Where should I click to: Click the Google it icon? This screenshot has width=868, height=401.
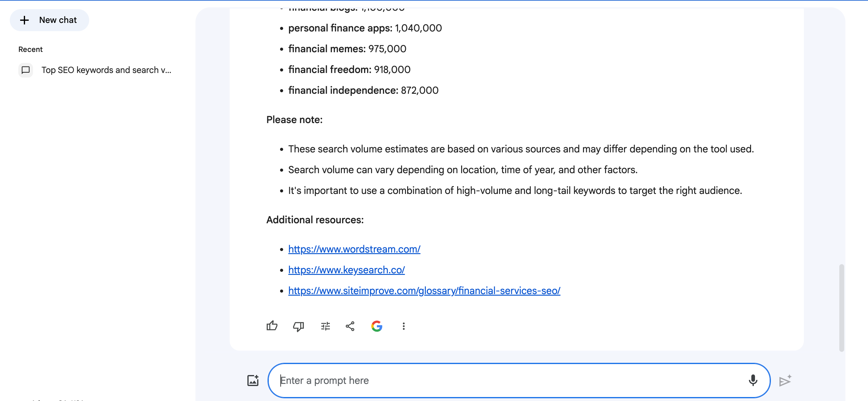click(x=376, y=326)
